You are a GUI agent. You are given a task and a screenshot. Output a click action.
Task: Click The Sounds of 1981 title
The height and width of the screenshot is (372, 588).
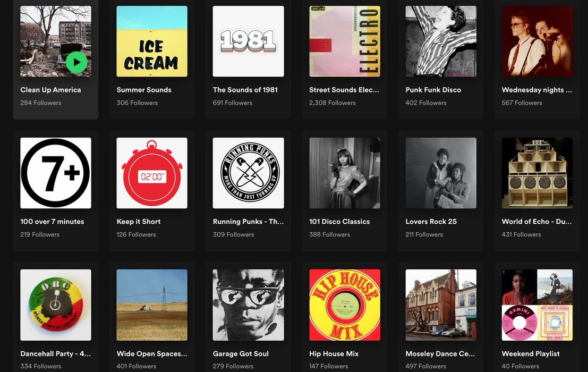coord(245,90)
